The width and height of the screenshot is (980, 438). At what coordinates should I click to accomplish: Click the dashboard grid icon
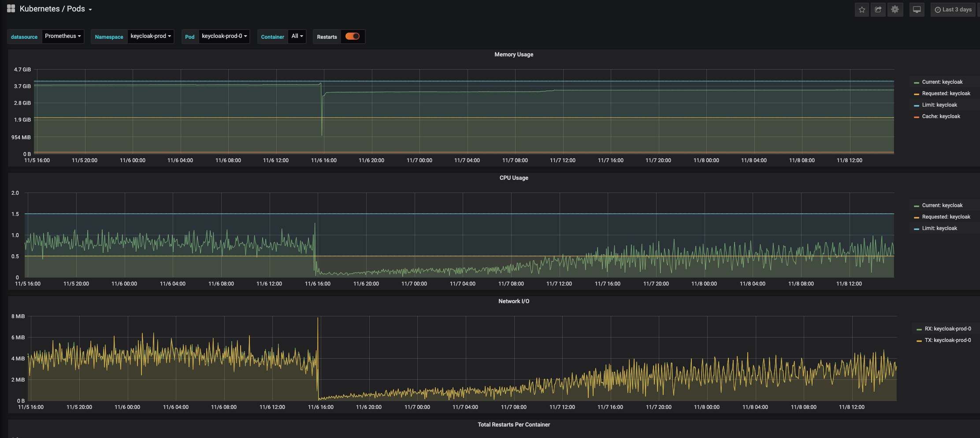pyautogui.click(x=11, y=9)
